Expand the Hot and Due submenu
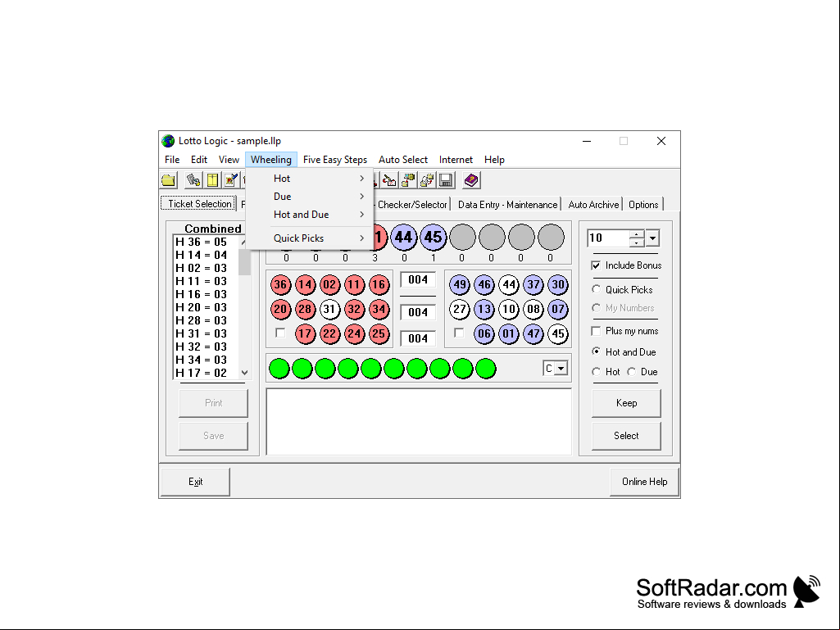 tap(310, 215)
